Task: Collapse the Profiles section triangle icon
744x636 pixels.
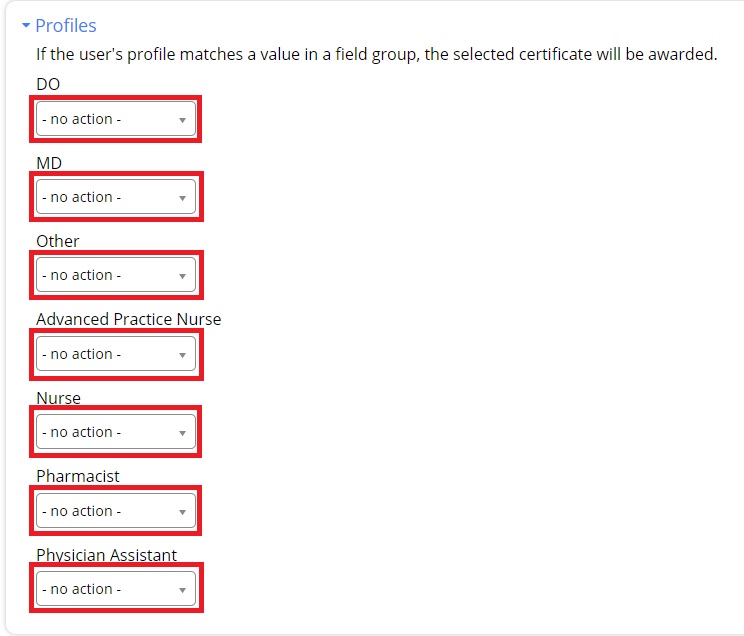Action: pos(26,26)
